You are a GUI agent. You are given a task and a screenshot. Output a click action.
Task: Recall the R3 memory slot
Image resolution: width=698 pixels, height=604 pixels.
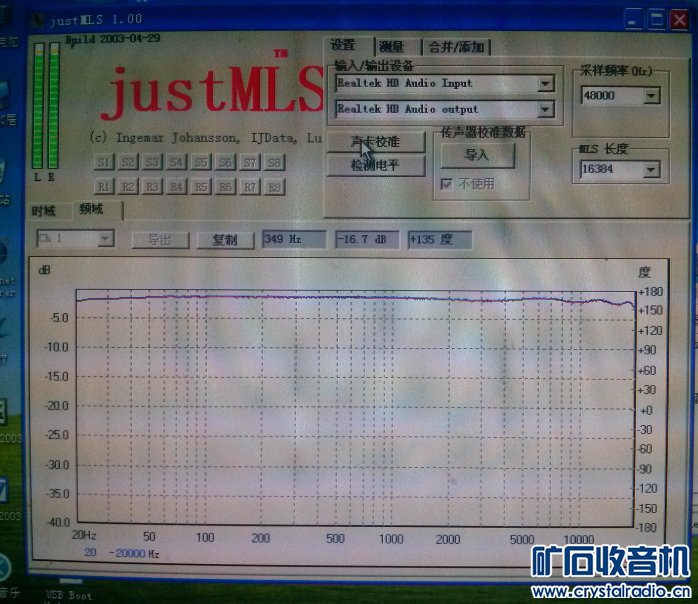point(152,186)
